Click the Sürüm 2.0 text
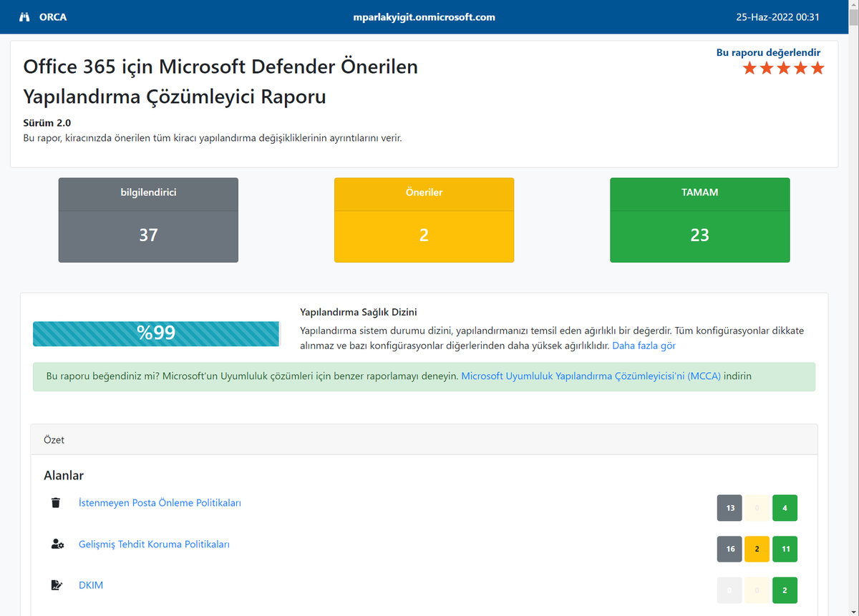 [x=47, y=122]
